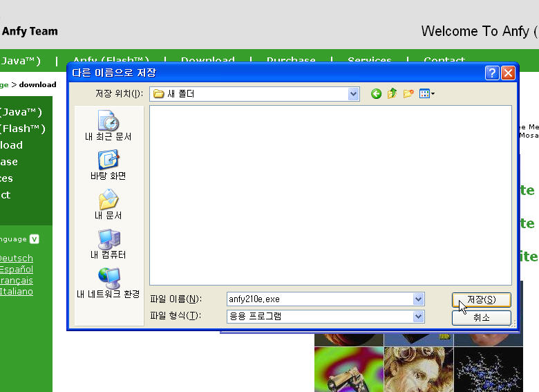
Task: Expand the 파일 형식 dropdown arrow
Action: click(x=418, y=317)
